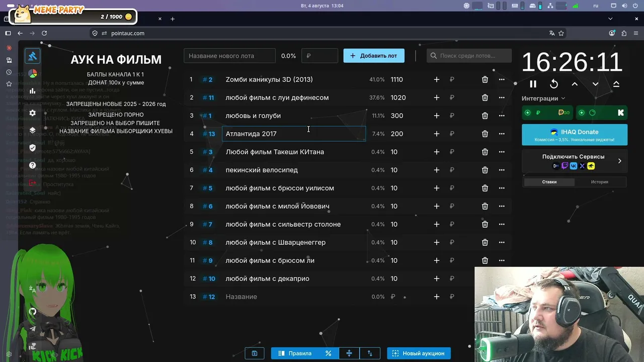Toggle the Kick points integration
Screen dimensions: 644x362
[601, 113]
